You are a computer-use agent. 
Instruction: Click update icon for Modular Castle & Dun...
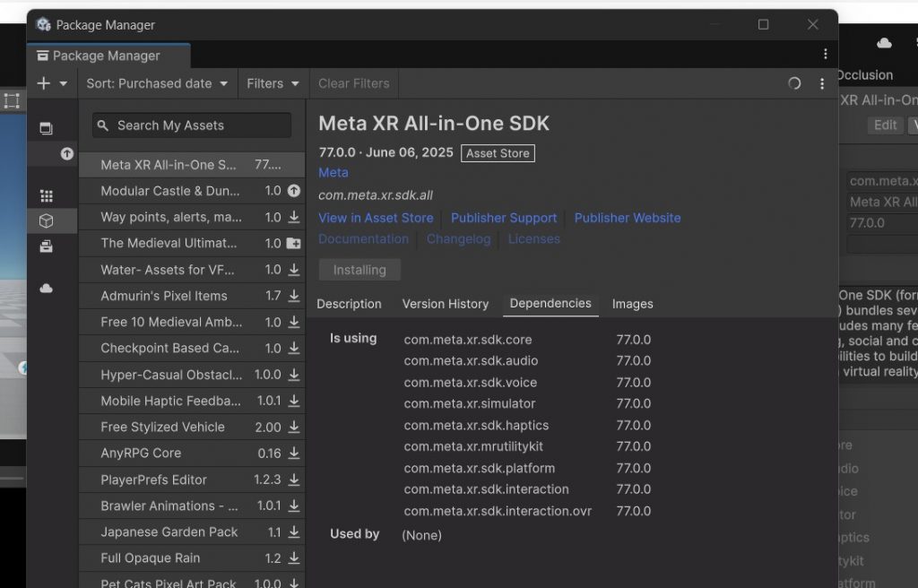pos(294,190)
